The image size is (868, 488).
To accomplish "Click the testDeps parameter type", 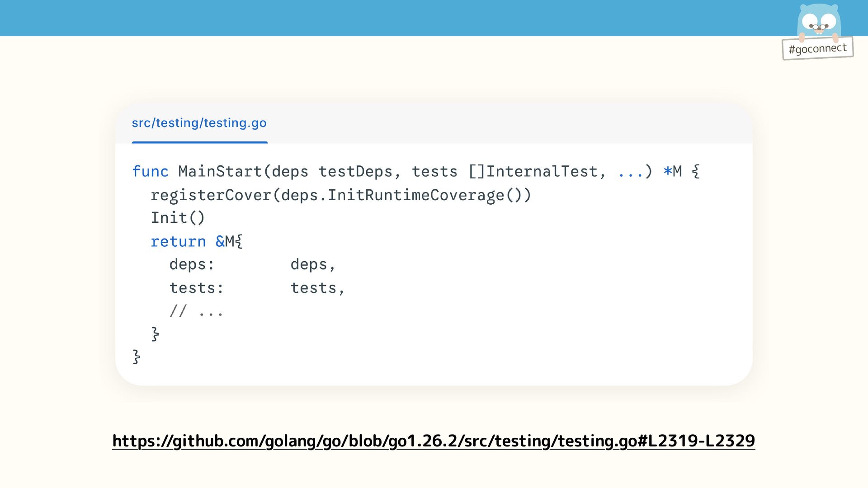I will click(x=355, y=172).
